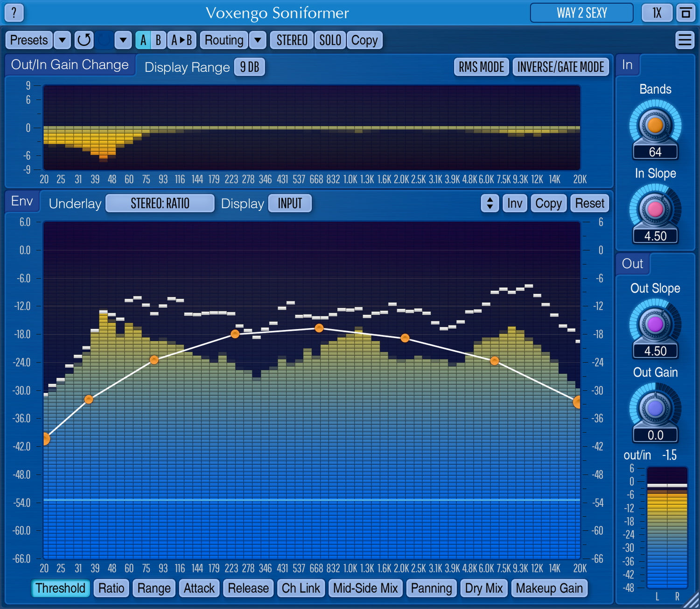The width and height of the screenshot is (700, 609).
Task: Click the undo circular arrow icon
Action: (84, 40)
